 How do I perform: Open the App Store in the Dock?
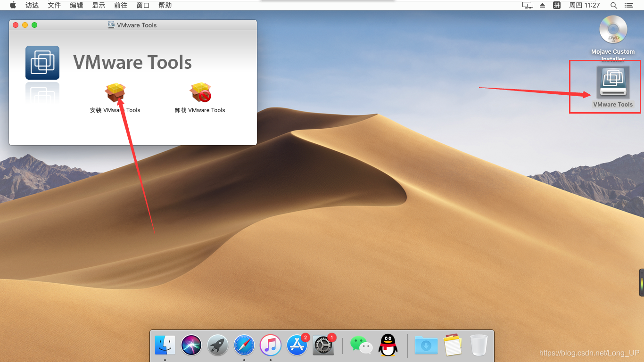click(297, 345)
